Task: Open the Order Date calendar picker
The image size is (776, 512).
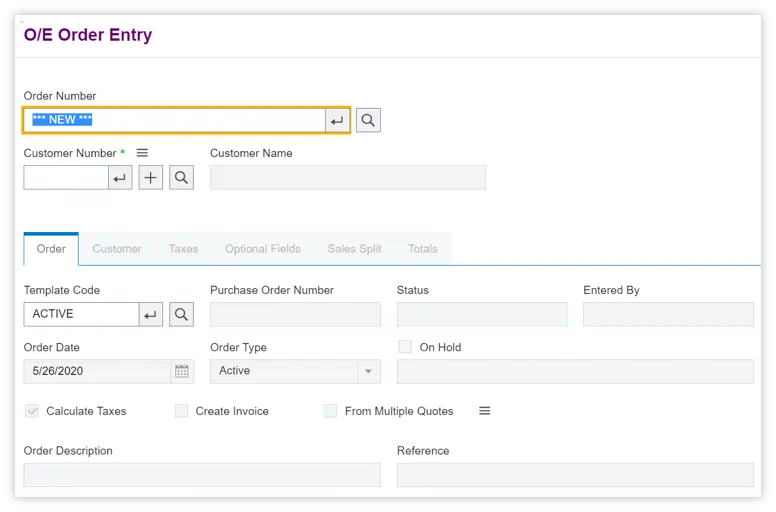Action: [181, 371]
